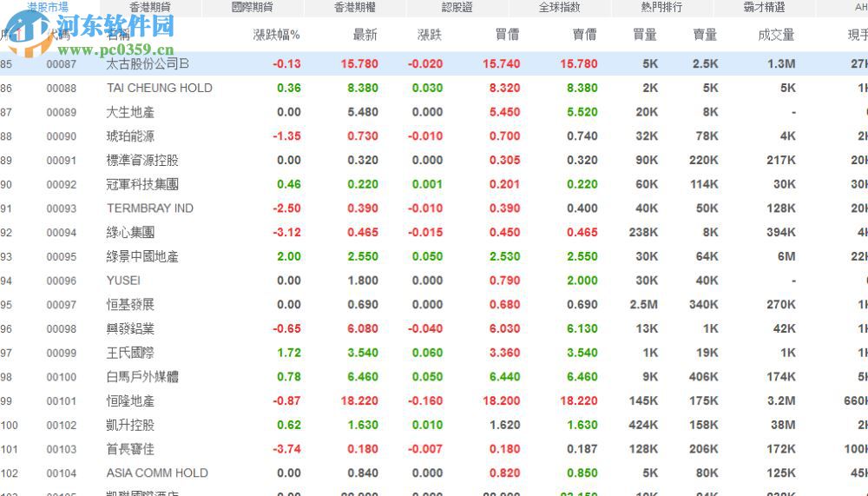Screen dimensions: 868x496
Task: Select stock row 大生地產
Action: [x=434, y=112]
